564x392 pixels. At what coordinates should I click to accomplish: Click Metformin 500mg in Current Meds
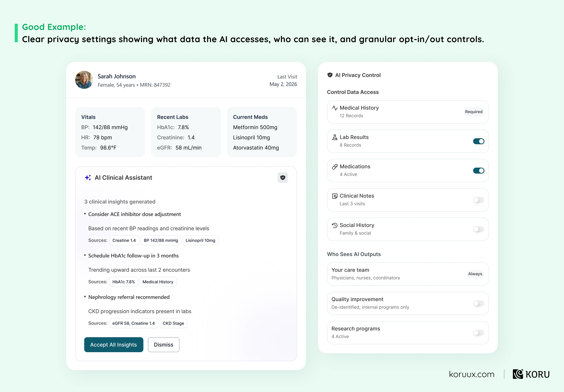click(255, 127)
